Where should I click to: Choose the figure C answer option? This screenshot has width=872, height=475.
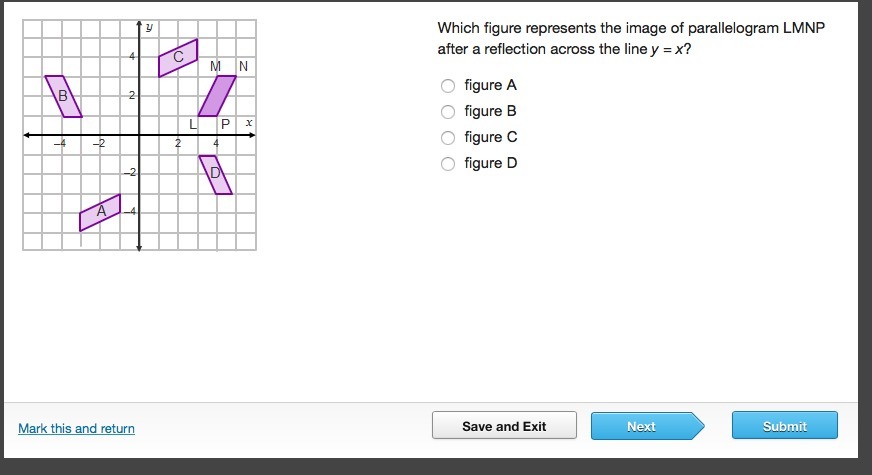click(448, 138)
